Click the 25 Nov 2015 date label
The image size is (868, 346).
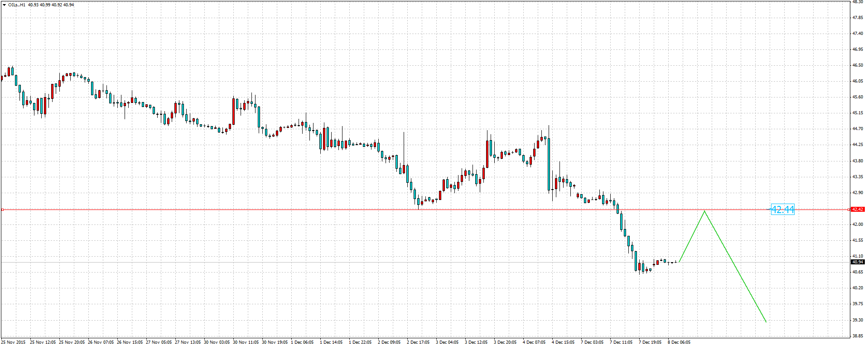click(x=14, y=342)
